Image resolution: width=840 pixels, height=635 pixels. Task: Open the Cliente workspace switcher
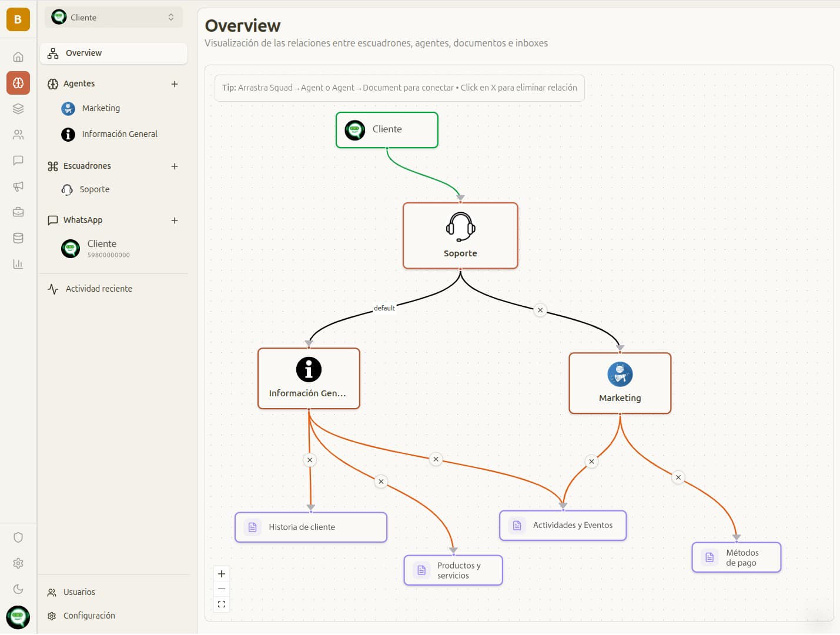113,17
